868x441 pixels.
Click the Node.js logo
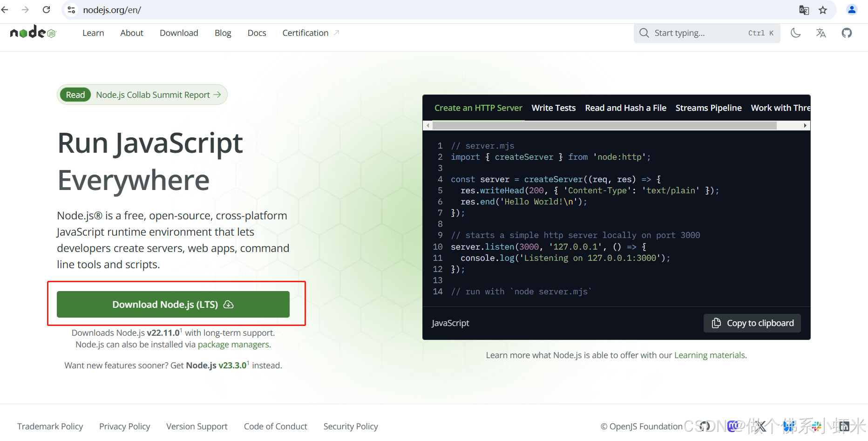tap(33, 32)
